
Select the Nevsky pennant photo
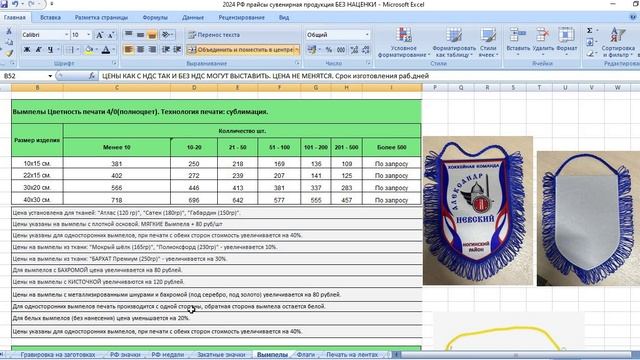478,211
